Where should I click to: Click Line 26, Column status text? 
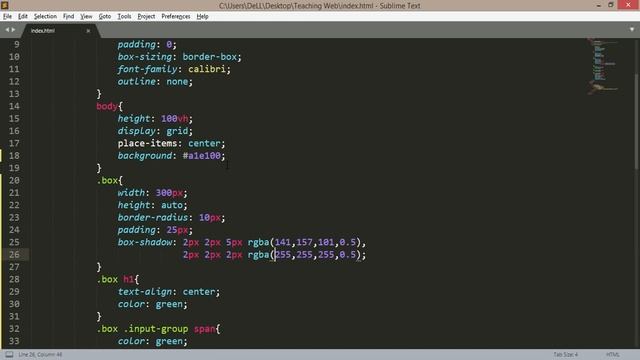[x=40, y=354]
